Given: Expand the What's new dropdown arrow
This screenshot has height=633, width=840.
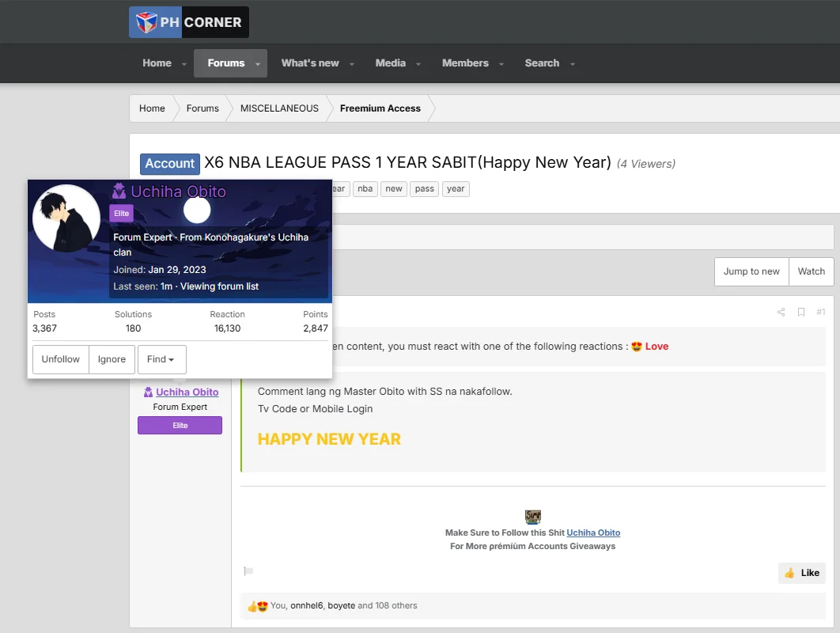Looking at the screenshot, I should pyautogui.click(x=352, y=64).
